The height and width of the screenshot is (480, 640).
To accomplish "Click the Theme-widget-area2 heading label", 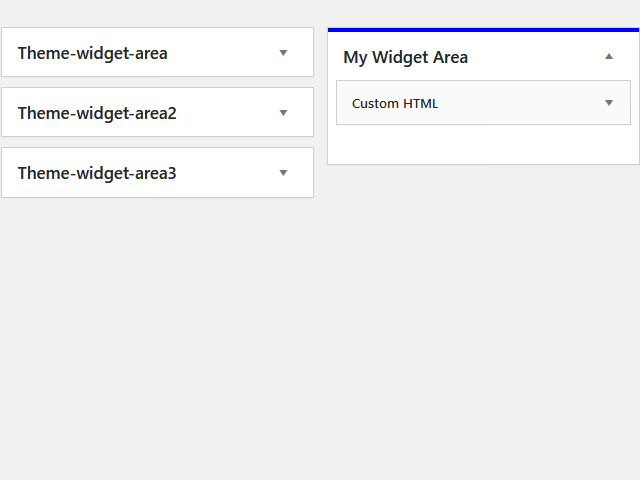I will pyautogui.click(x=97, y=113).
